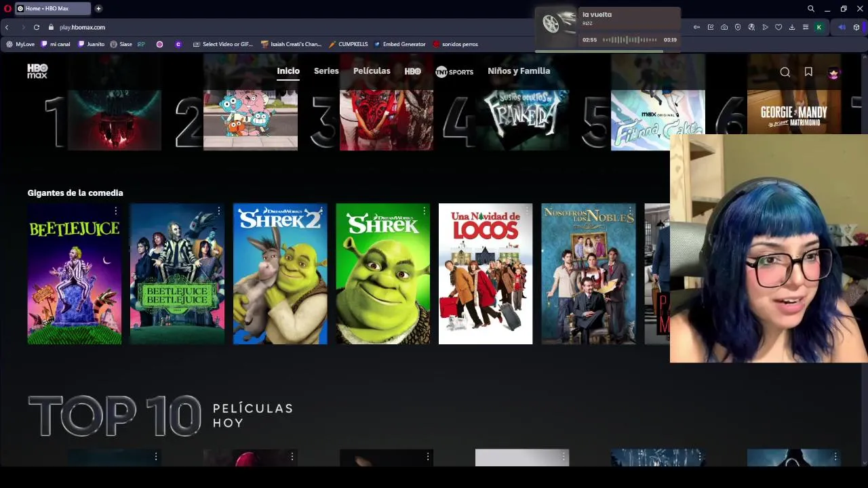The image size is (868, 488).
Task: Go back in browser history
Action: point(7,27)
